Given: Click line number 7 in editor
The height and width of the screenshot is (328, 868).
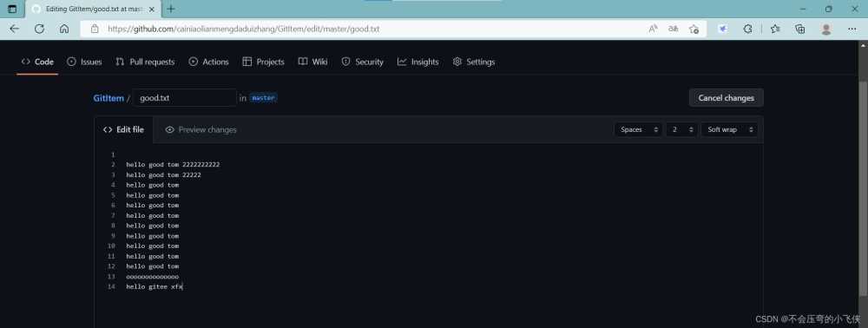Looking at the screenshot, I should (113, 216).
